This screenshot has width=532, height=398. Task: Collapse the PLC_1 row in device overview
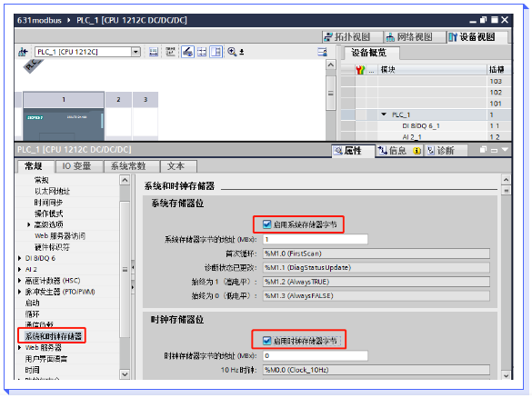coord(384,114)
